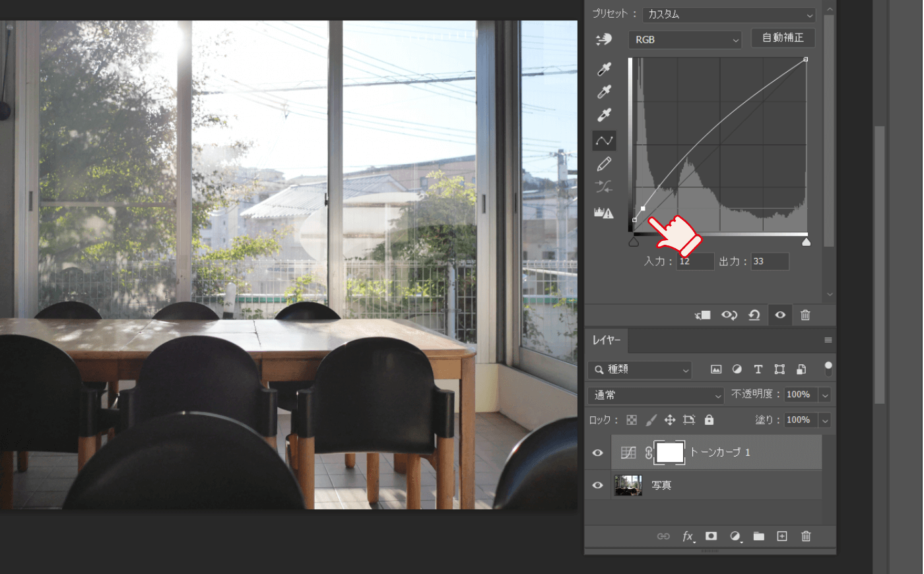Select the pencil draw curve tool

pyautogui.click(x=604, y=164)
